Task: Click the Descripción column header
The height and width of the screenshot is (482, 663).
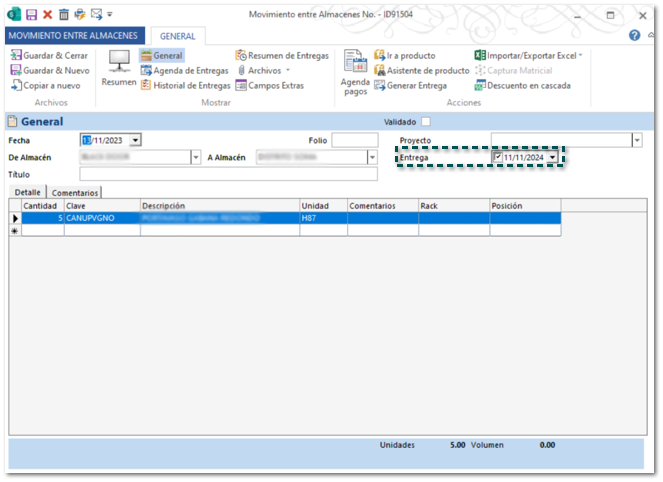Action: [x=220, y=206]
